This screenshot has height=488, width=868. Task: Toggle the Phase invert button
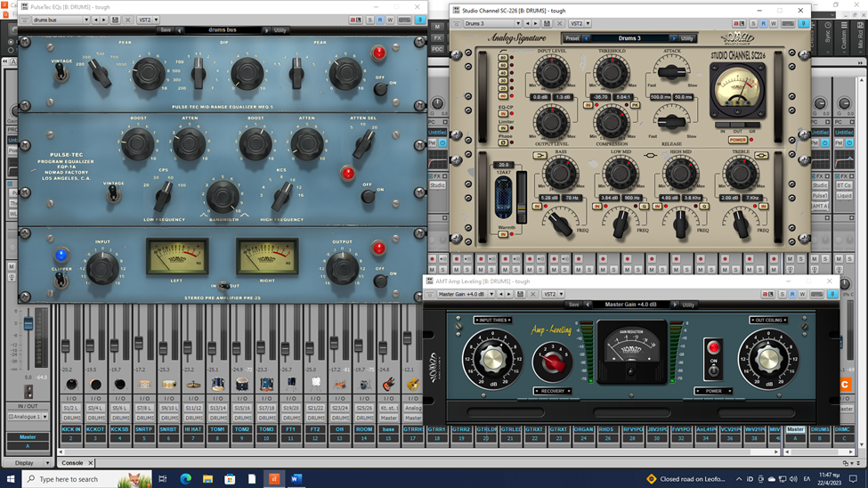point(503,142)
